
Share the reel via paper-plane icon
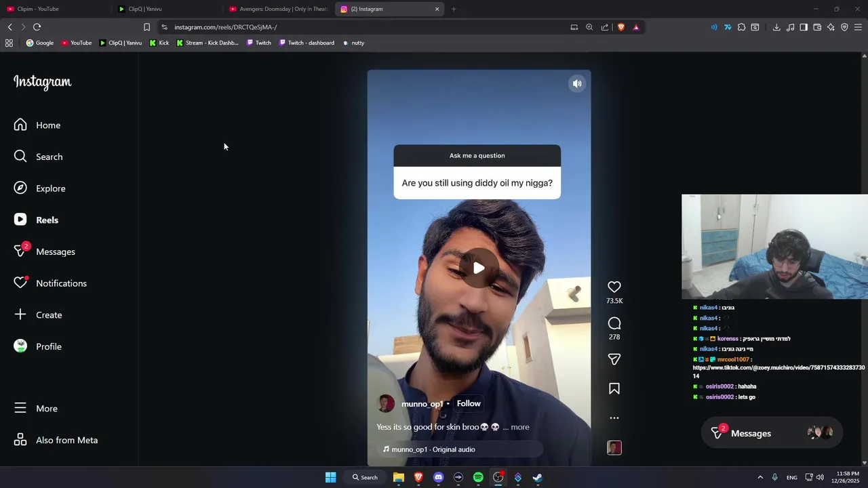[614, 359]
